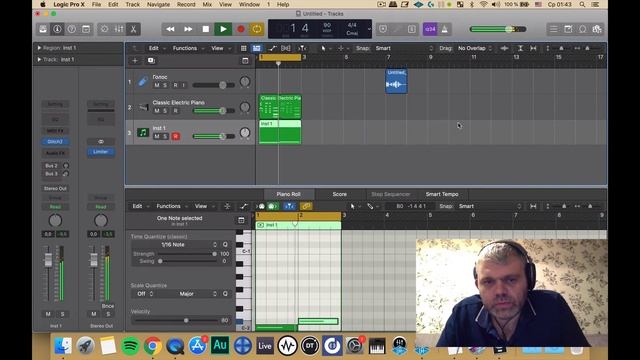Click the Flex show/hide button in Tracks toolbar
Viewport: 640px width, 360px height.
(286, 48)
